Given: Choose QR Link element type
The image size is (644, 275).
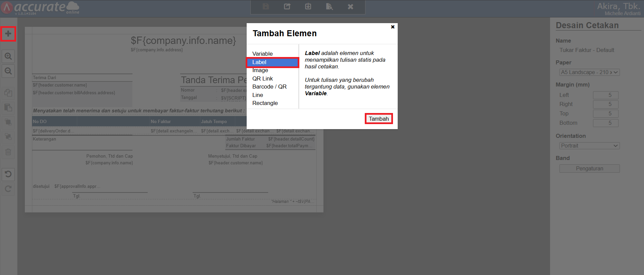Looking at the screenshot, I should click(262, 78).
